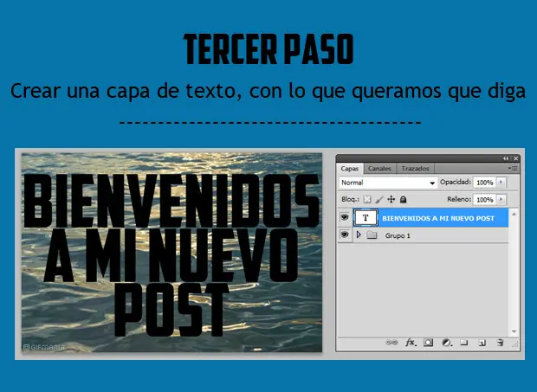Click the panel resize grip corner
This screenshot has width=537, height=392.
click(x=514, y=344)
